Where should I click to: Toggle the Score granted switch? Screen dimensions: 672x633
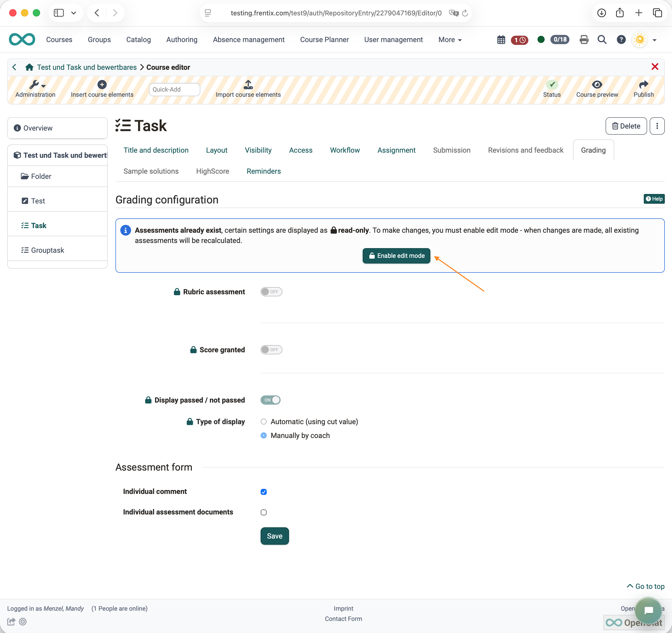point(271,350)
